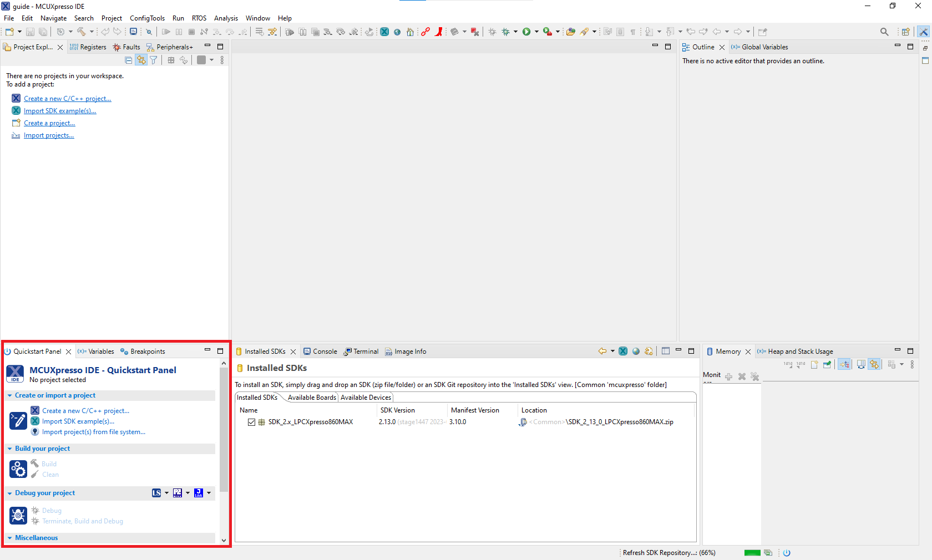Expand the Miscellaneous section
The height and width of the screenshot is (560, 932).
pyautogui.click(x=10, y=538)
